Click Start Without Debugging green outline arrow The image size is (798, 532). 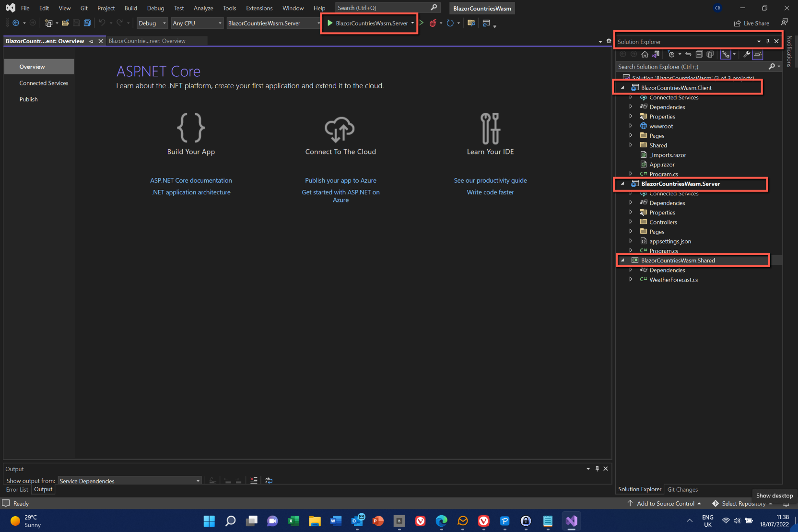pyautogui.click(x=421, y=23)
